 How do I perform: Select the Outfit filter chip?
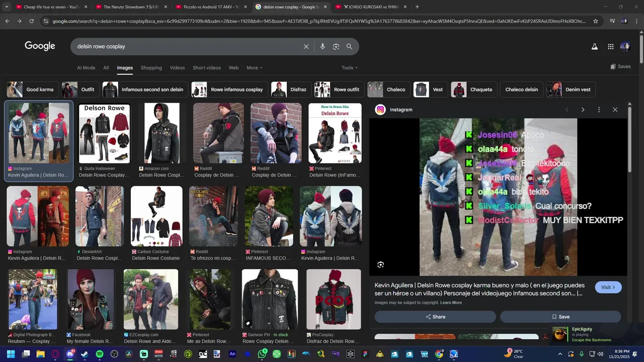(80, 89)
